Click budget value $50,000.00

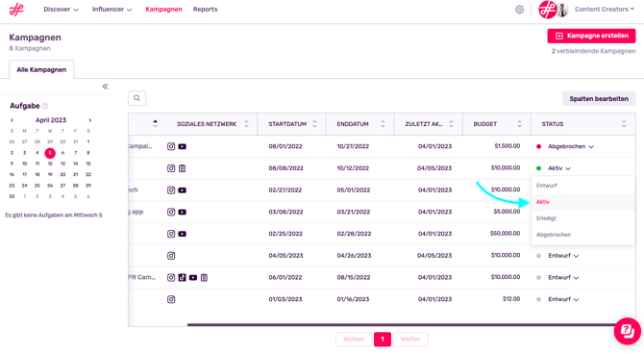point(505,234)
